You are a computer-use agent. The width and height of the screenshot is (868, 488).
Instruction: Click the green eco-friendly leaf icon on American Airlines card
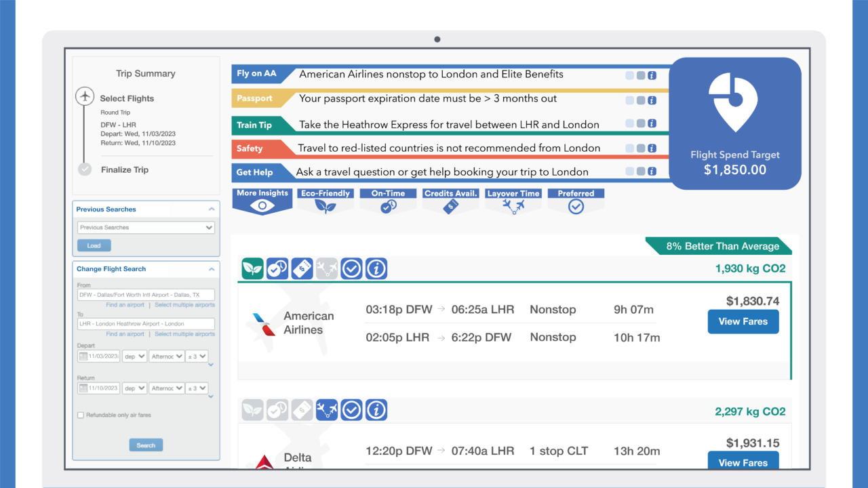coord(253,268)
